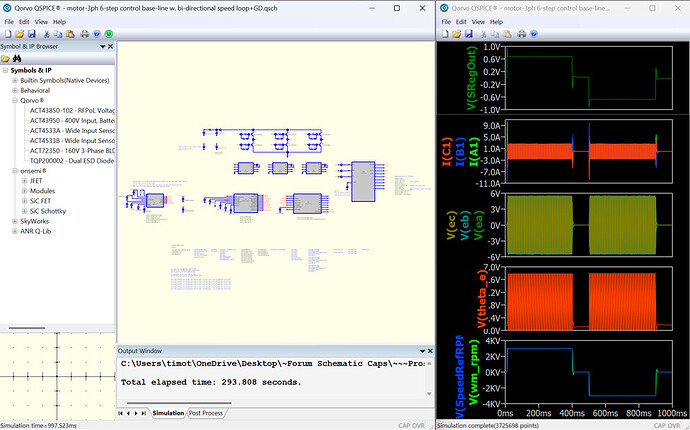Expand the Builtin Symbols(Native Devices) node
The height and width of the screenshot is (430, 690).
(x=15, y=80)
